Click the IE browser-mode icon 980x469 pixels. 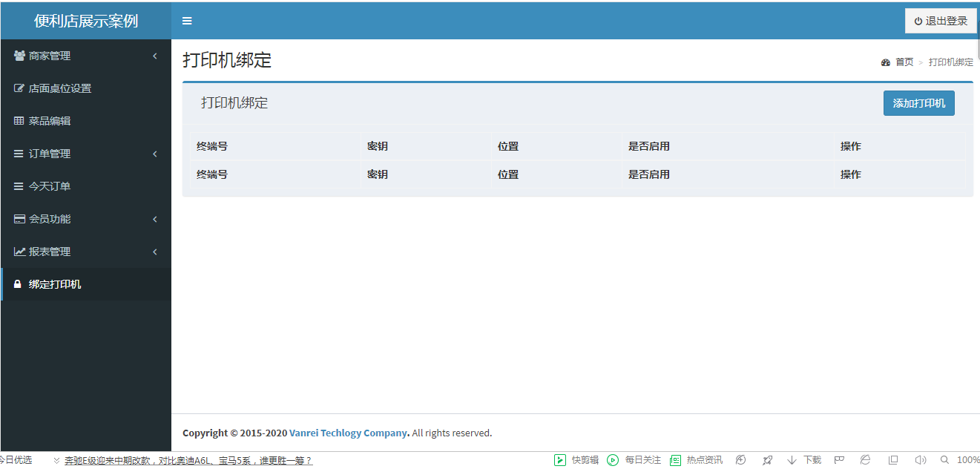[865, 460]
